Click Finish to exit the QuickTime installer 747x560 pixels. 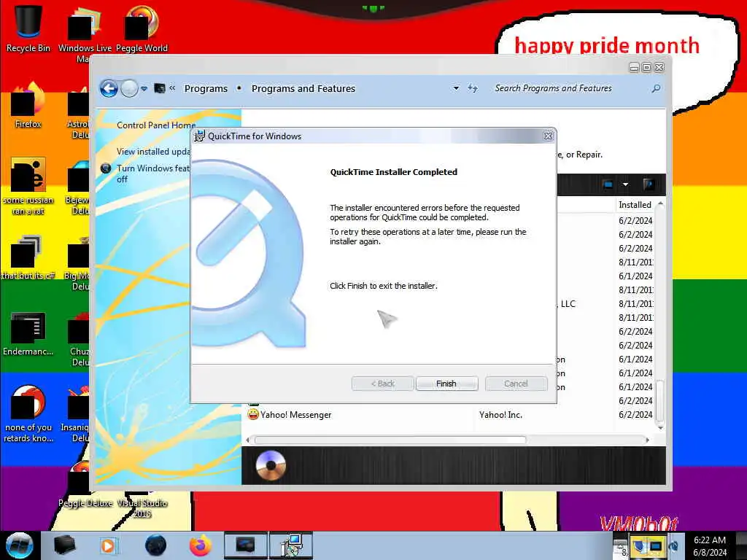tap(446, 384)
